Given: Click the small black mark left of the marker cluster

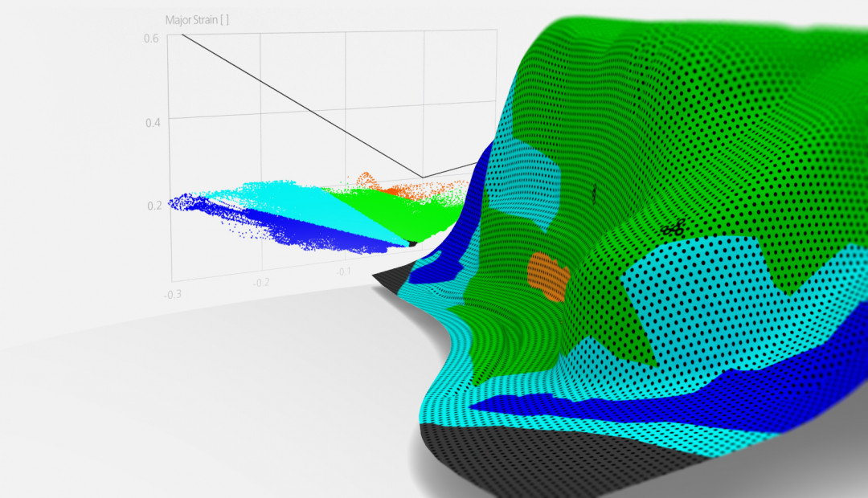Looking at the screenshot, I should [594, 191].
